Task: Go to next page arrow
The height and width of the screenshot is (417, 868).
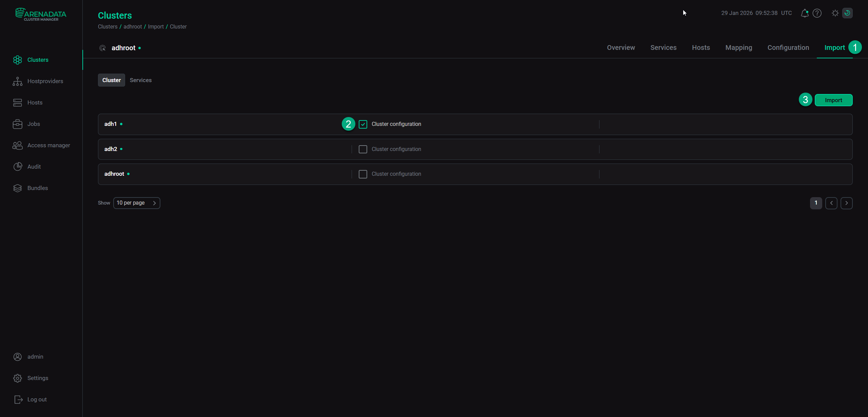Action: pos(847,203)
